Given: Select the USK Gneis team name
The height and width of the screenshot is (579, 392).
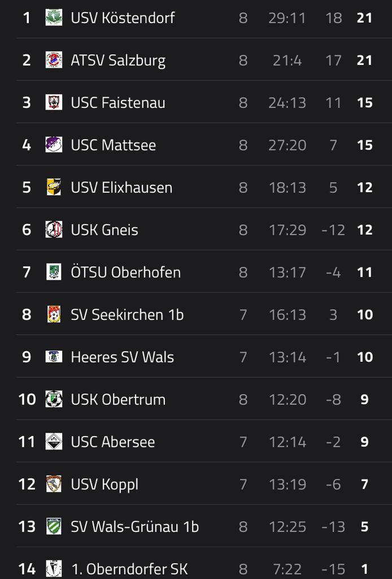Looking at the screenshot, I should pyautogui.click(x=104, y=230).
